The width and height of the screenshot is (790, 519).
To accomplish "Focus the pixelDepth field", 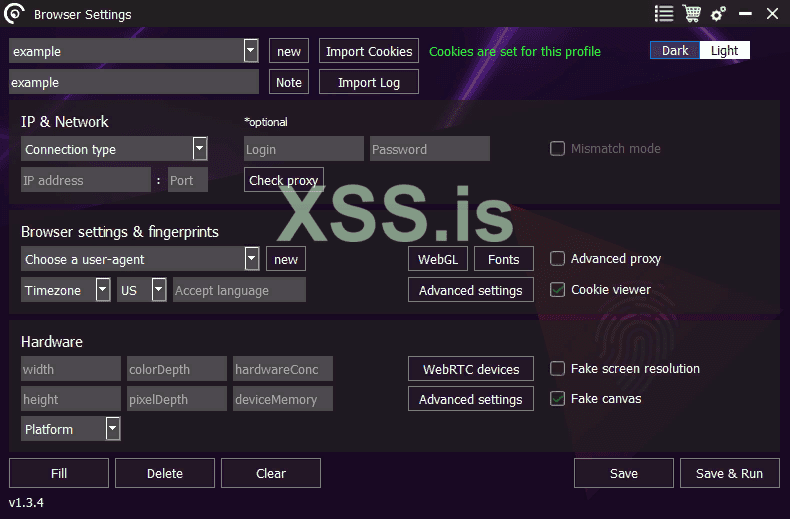I will point(177,399).
